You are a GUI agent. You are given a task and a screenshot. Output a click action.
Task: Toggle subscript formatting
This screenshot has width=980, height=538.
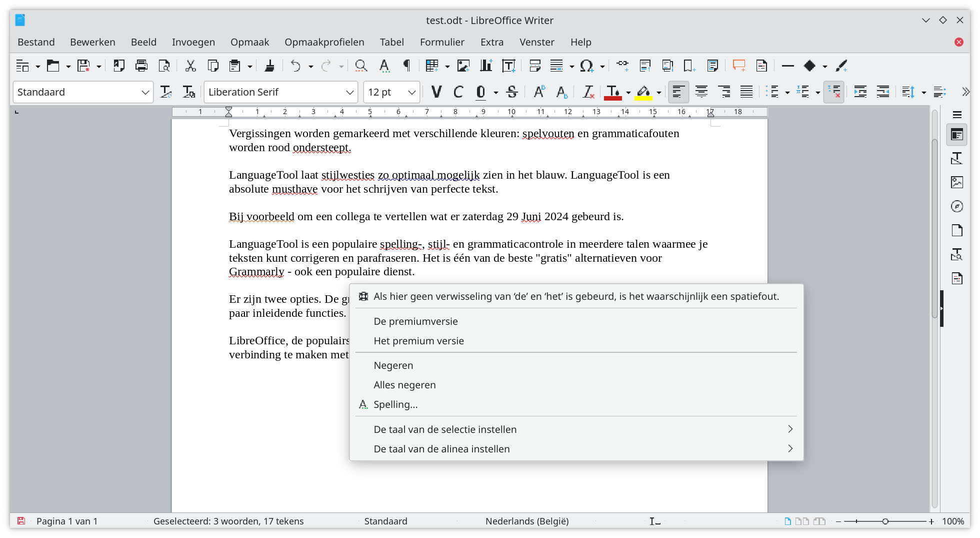(x=562, y=92)
